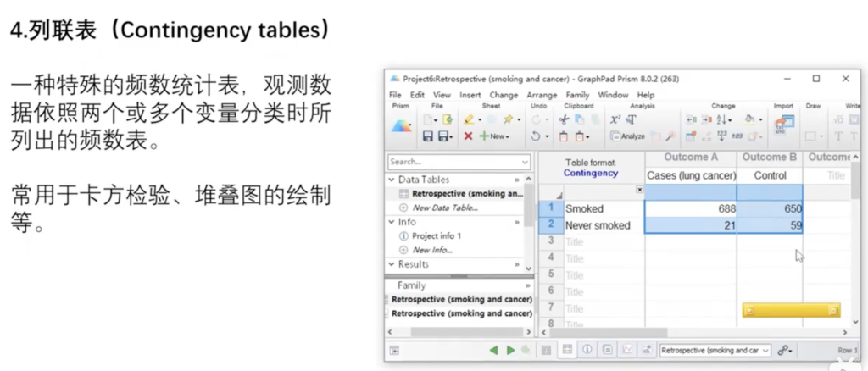Collapse the Info section in navigator
This screenshot has height=371, width=868.
click(x=393, y=222)
